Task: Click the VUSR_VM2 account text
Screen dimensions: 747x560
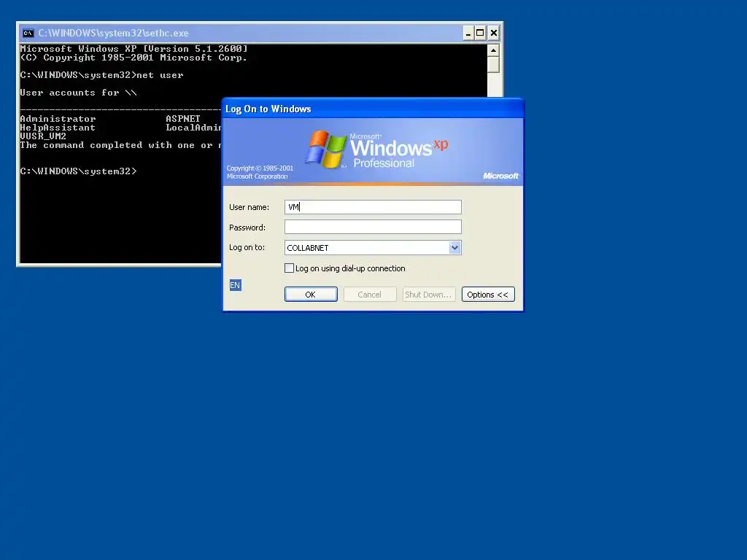Action: [x=43, y=136]
